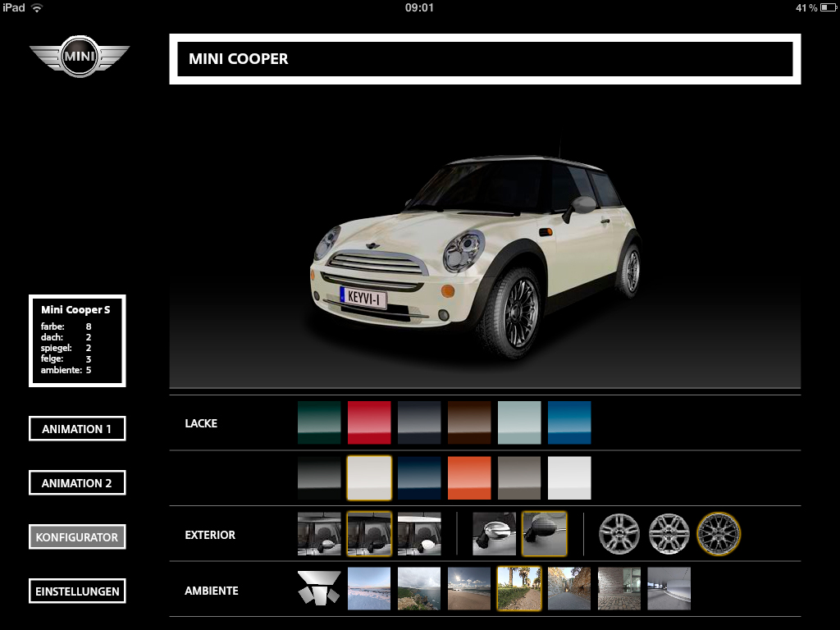Open Einstellungen settings
Image resolution: width=840 pixels, height=630 pixels.
[77, 591]
